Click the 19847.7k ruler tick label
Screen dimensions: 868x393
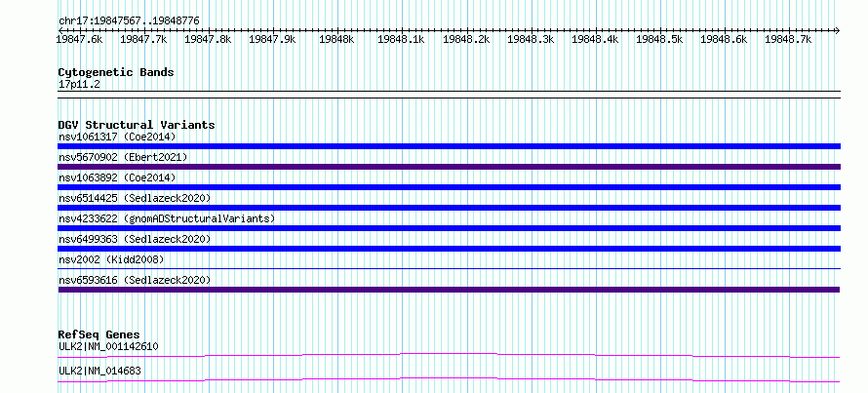(144, 39)
